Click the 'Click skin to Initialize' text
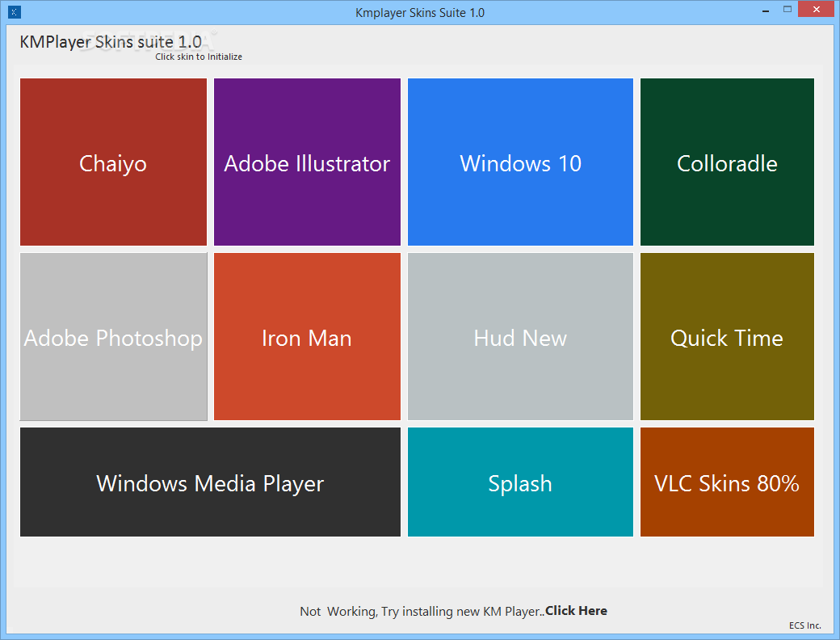Image resolution: width=840 pixels, height=640 pixels. click(x=199, y=57)
